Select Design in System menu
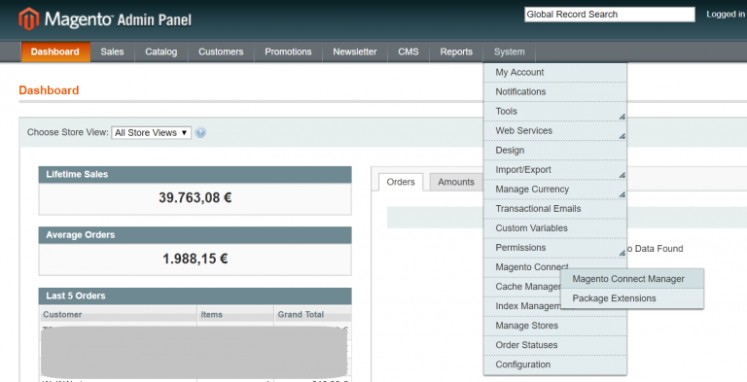Image resolution: width=747 pixels, height=382 pixels. tap(555, 151)
